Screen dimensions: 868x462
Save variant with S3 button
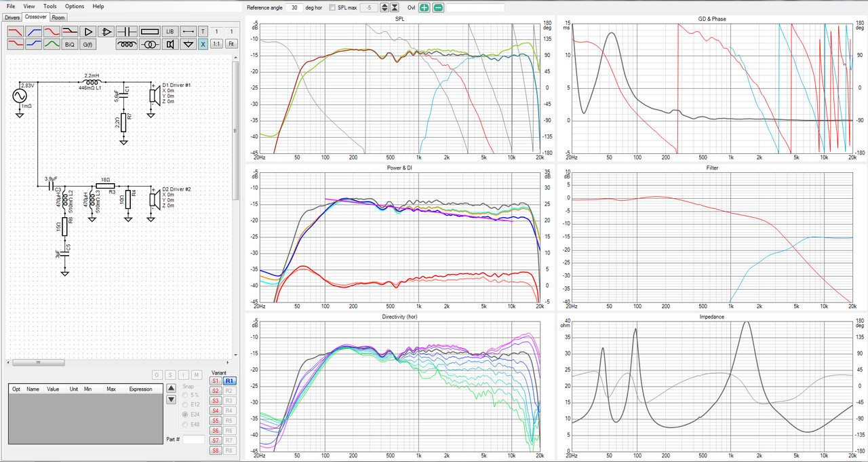216,400
